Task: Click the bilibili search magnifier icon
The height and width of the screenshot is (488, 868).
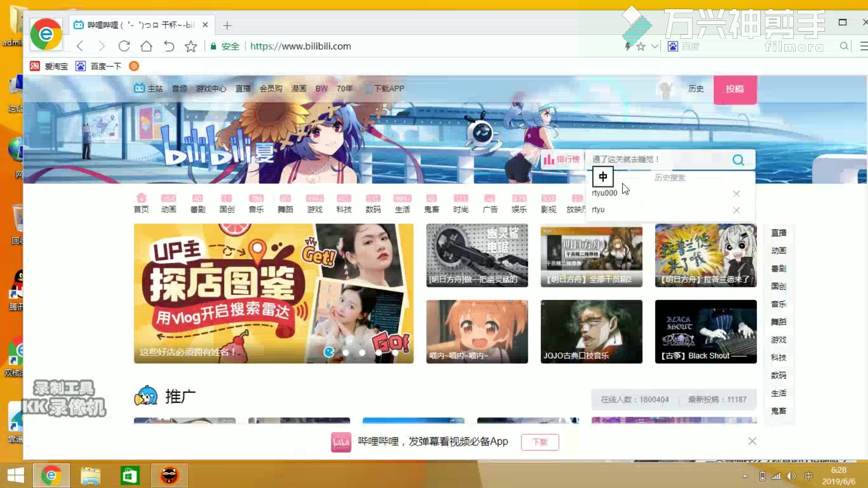Action: click(738, 160)
